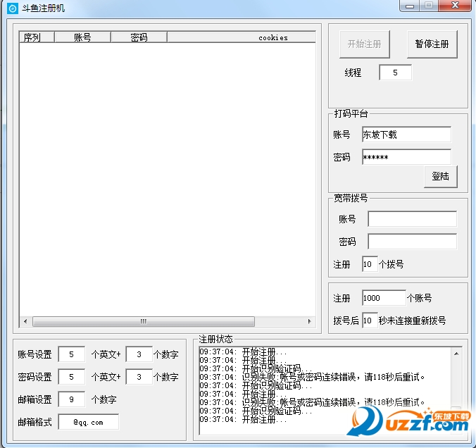The image size is (476, 448).
Task: Click the 个账号 count field showing 1000
Action: (x=384, y=298)
